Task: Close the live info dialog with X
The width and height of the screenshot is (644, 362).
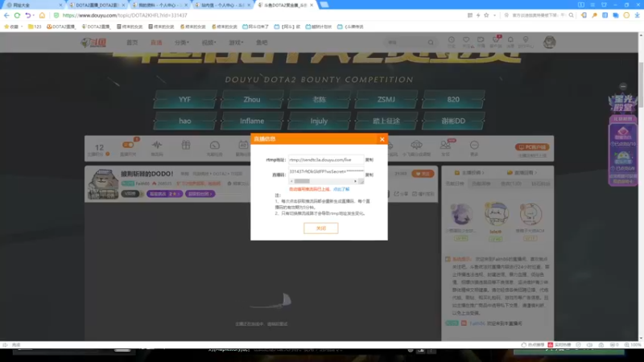Action: pos(382,139)
